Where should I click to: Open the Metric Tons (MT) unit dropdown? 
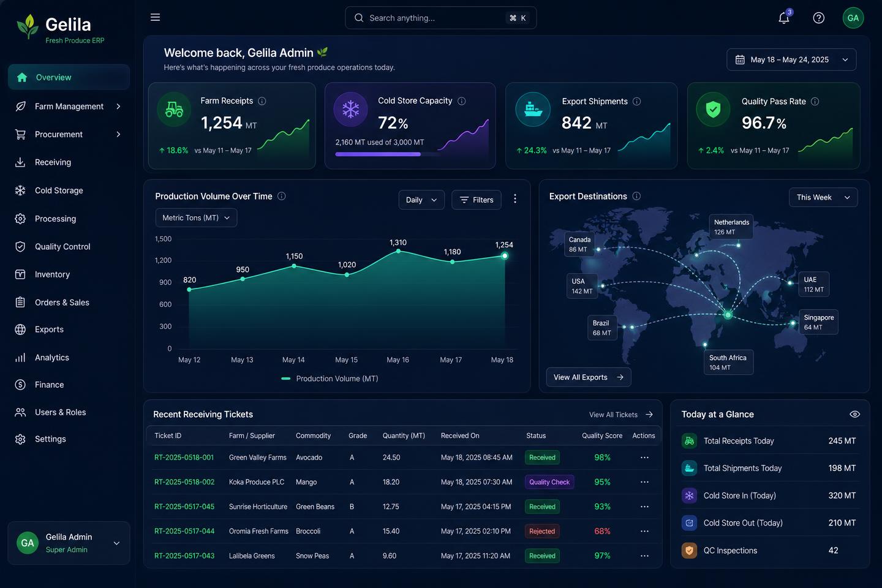click(x=196, y=217)
